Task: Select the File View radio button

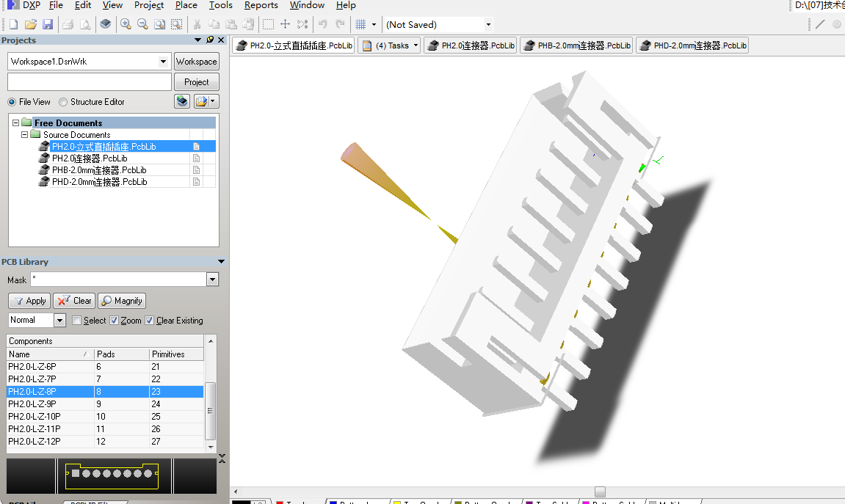Action: point(12,102)
